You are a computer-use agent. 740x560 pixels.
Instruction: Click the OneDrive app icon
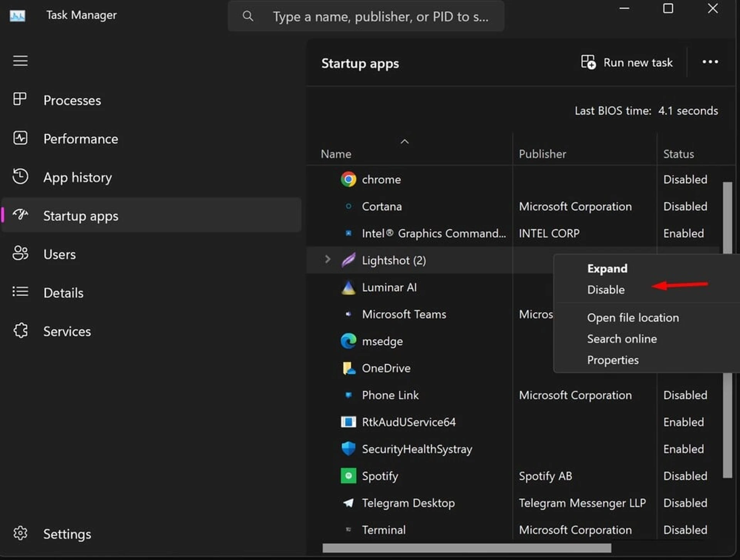349,368
